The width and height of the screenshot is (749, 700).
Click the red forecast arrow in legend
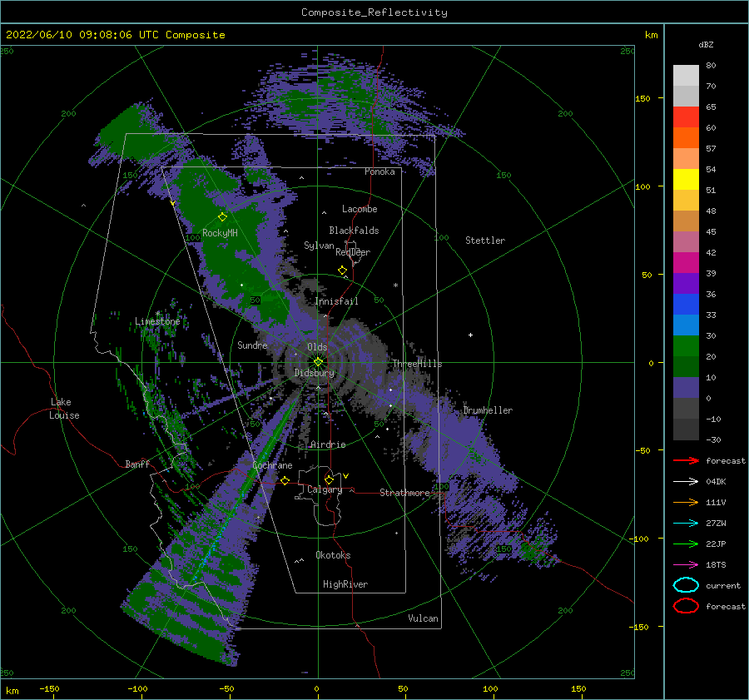tap(686, 460)
